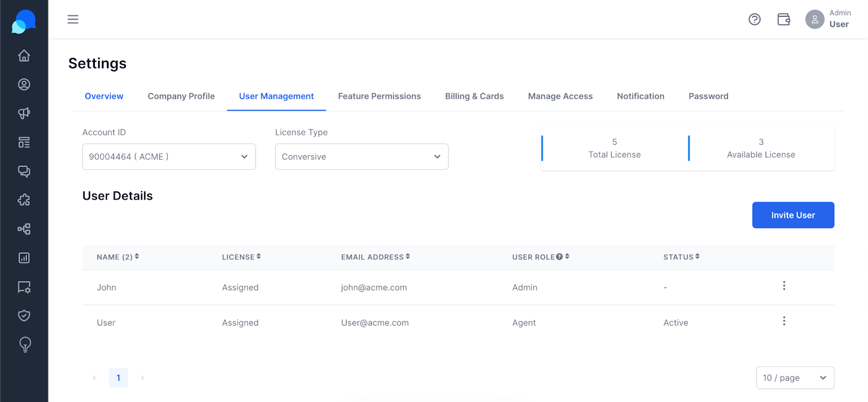Open the Billing & Cards tab
This screenshot has height=402, width=868.
tap(474, 96)
